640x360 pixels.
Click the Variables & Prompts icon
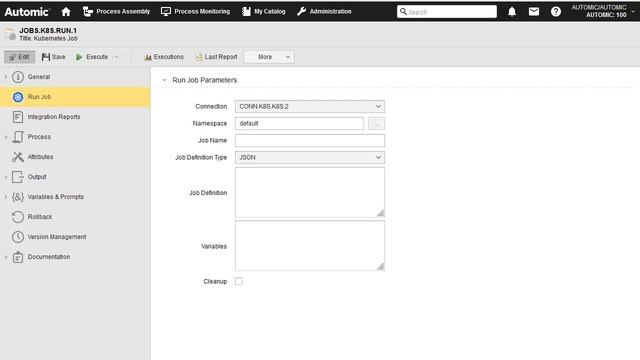point(18,197)
